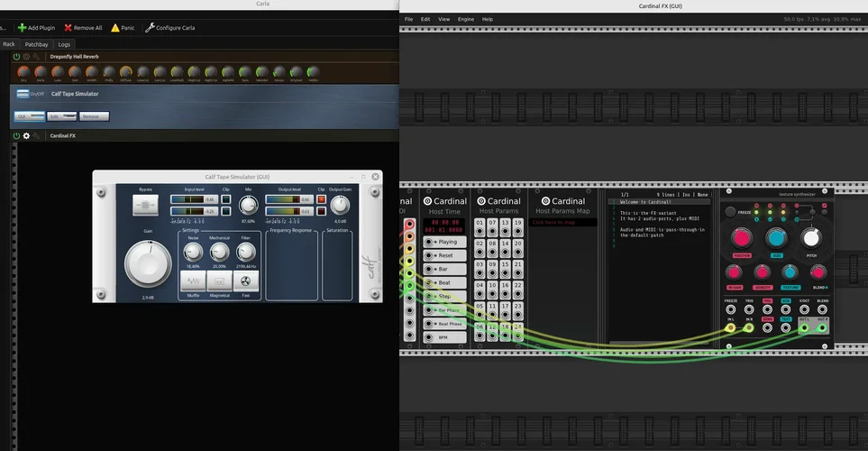The height and width of the screenshot is (451, 868).
Task: Click the Decay knob of Dragonfly Hall Reverb
Action: 279,71
